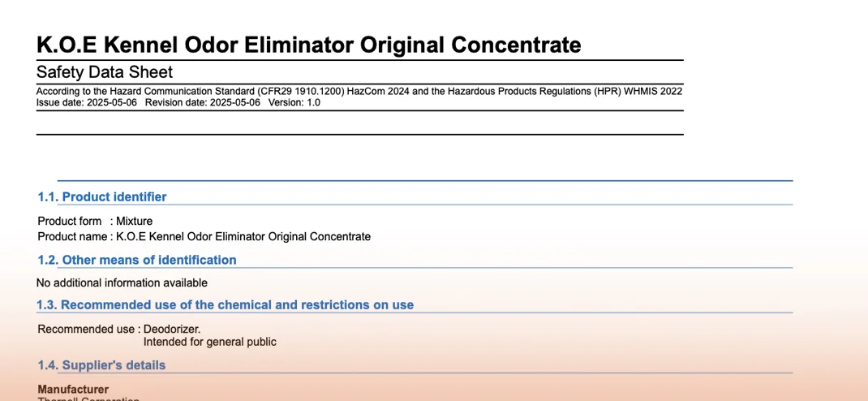868x401 pixels.
Task: Click the Deodorizer text
Action: 172,330
